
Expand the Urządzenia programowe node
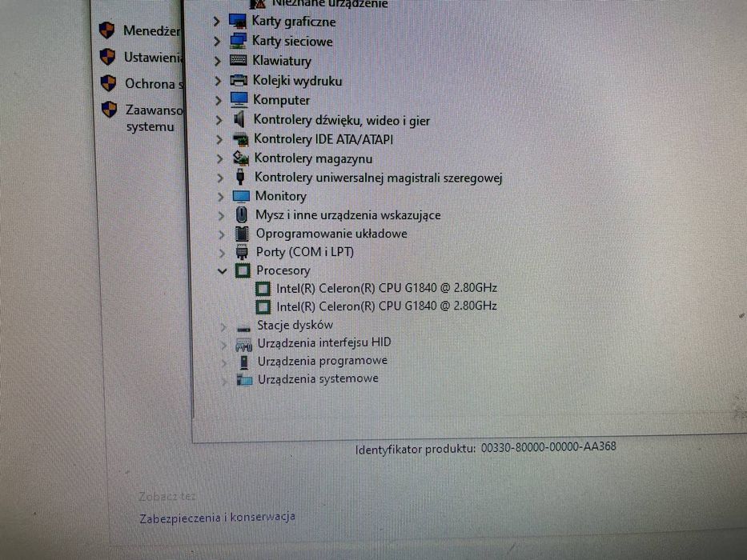[x=224, y=362]
